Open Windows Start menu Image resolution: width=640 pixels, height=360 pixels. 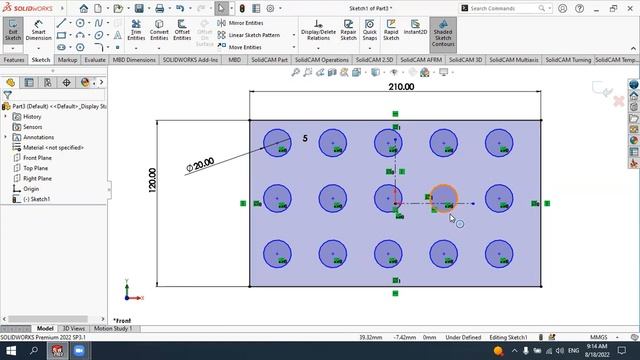(x=11, y=351)
